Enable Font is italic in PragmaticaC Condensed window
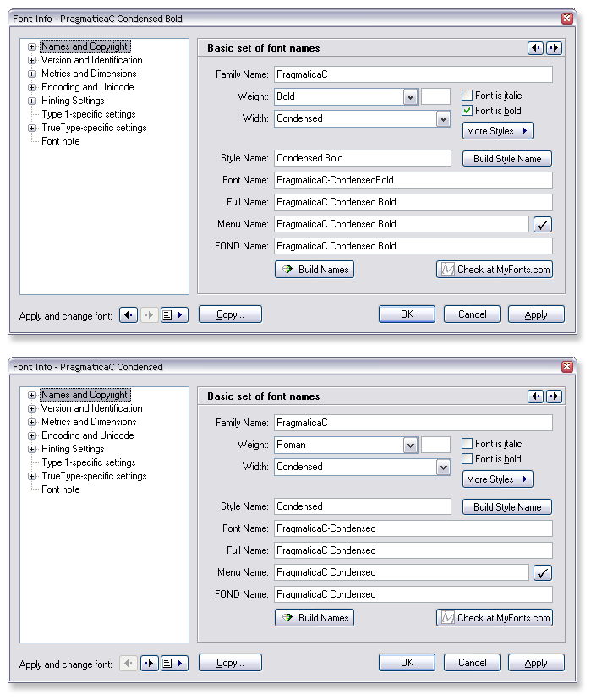Screen dimensions: 591x700 (467, 443)
